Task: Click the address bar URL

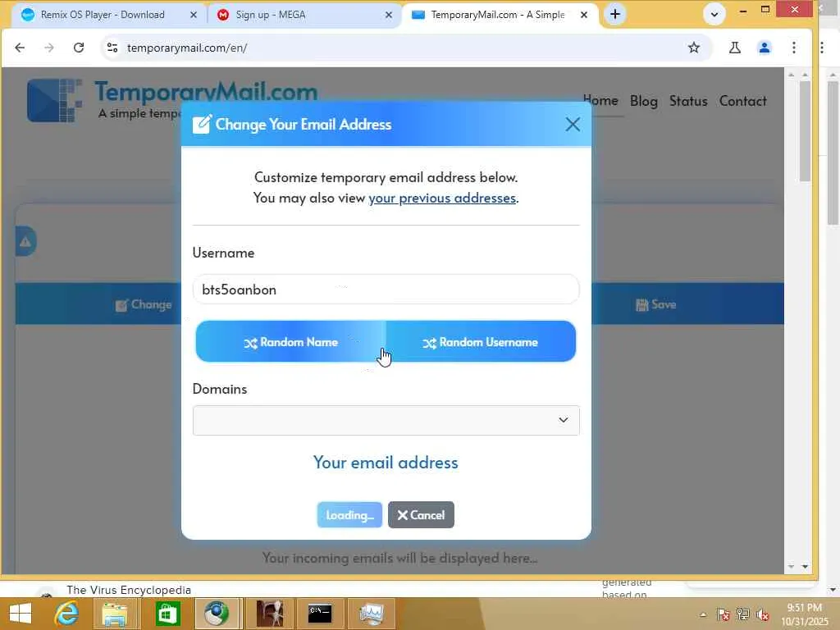Action: (x=187, y=48)
